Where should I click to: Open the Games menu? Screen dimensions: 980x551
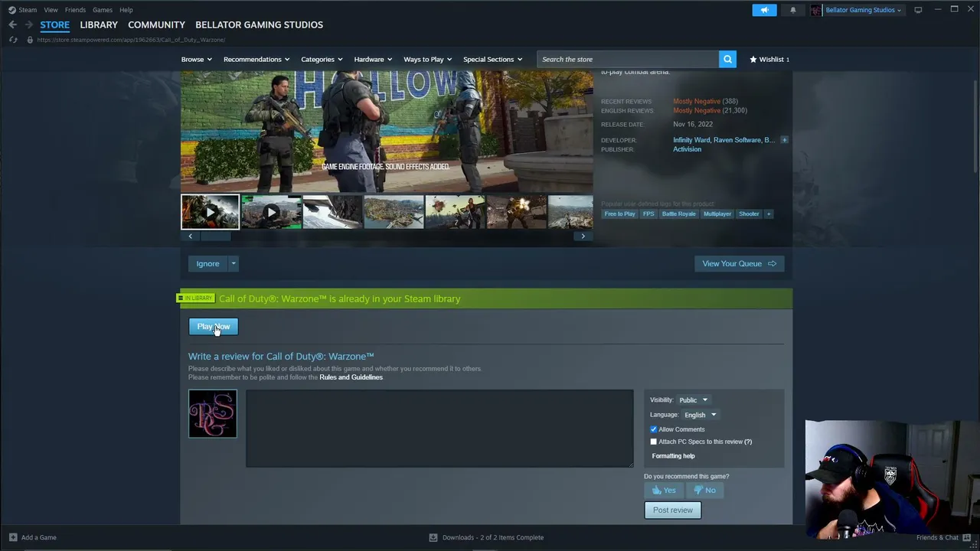click(102, 10)
